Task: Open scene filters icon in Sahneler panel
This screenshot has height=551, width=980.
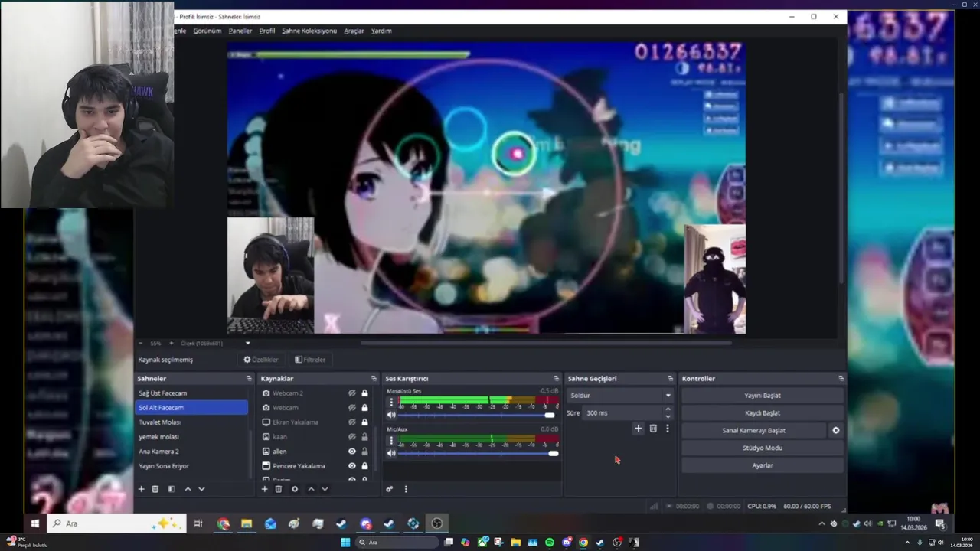Action: click(171, 489)
